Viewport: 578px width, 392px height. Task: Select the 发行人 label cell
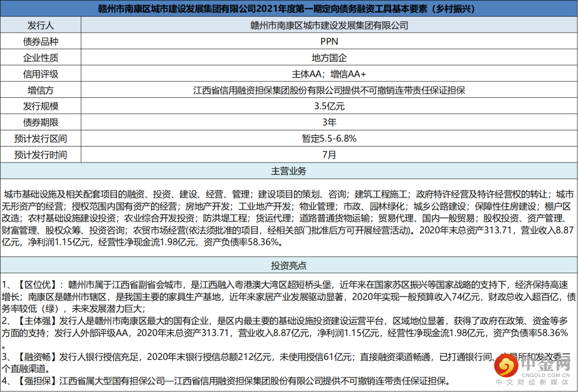tap(41, 25)
